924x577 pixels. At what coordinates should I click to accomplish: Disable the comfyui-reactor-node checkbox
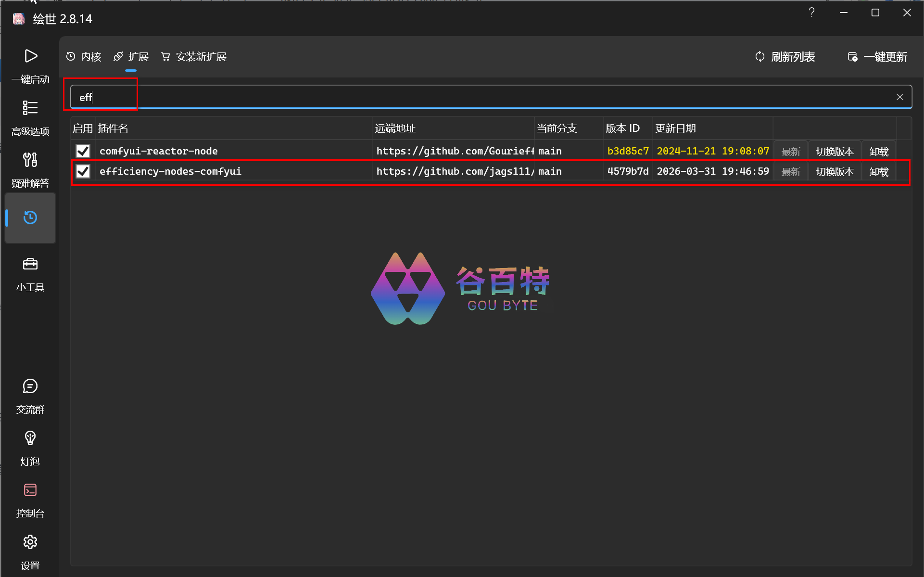pyautogui.click(x=83, y=151)
